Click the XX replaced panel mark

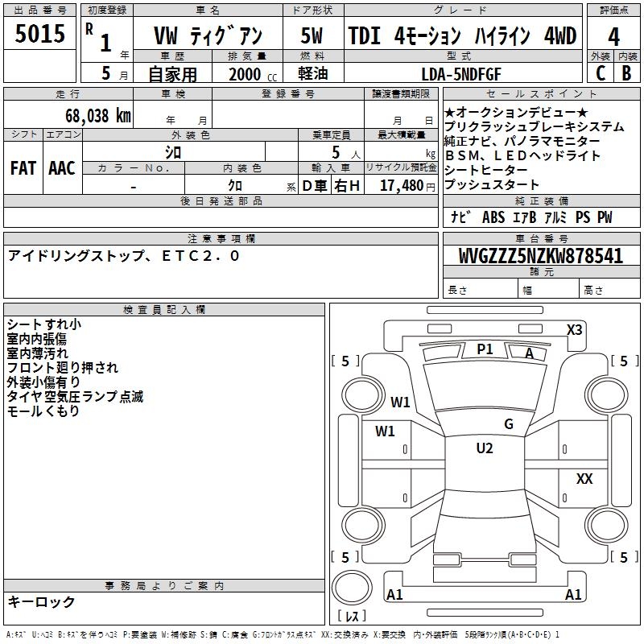(x=584, y=478)
